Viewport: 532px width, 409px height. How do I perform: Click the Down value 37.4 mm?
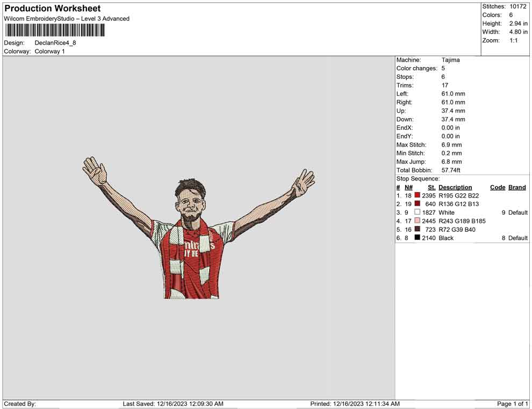point(454,119)
